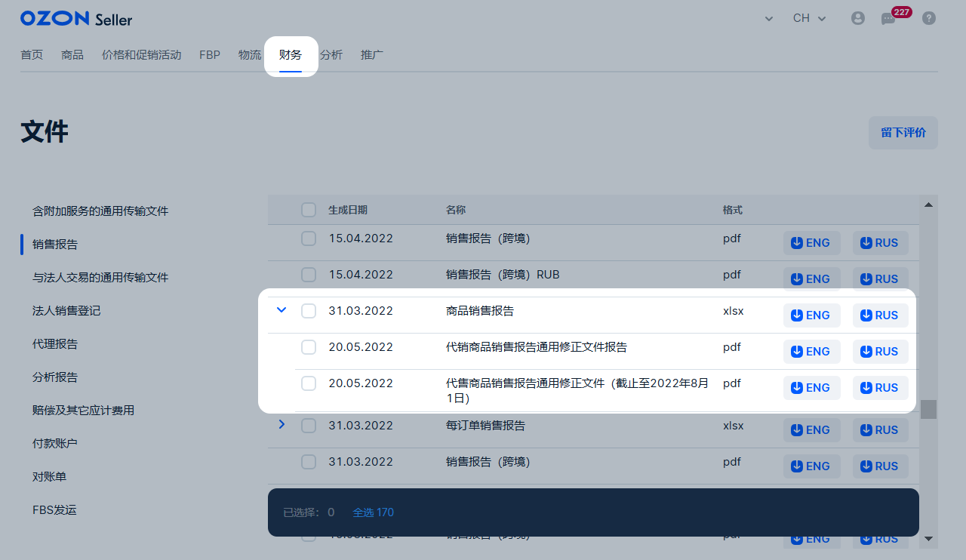Expand the 每订单销售报告 row chevron

[281, 424]
